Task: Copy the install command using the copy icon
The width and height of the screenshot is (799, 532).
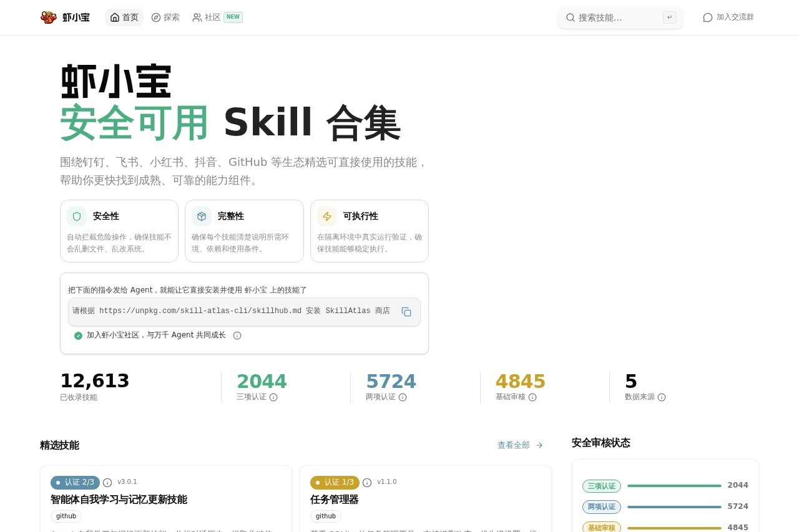Action: click(x=406, y=311)
